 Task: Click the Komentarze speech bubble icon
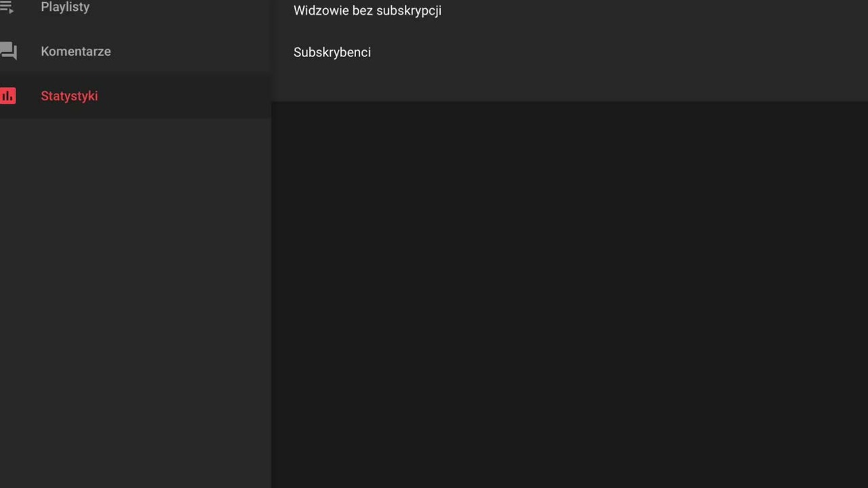[8, 52]
